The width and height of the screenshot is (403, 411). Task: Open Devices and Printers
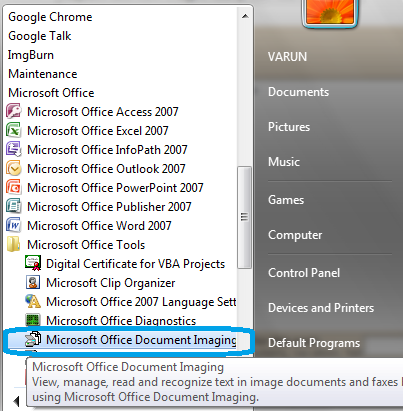click(x=321, y=308)
